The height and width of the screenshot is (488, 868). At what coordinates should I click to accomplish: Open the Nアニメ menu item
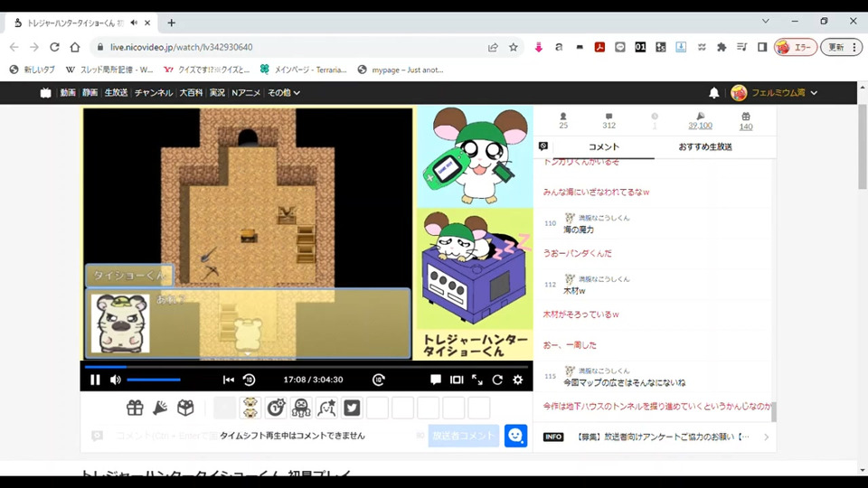(246, 93)
